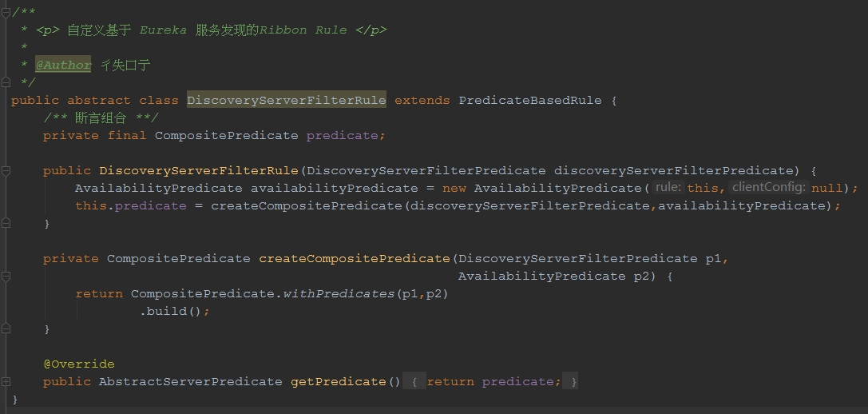Click the getPredicate method name
The height and width of the screenshot is (414, 868).
338,382
